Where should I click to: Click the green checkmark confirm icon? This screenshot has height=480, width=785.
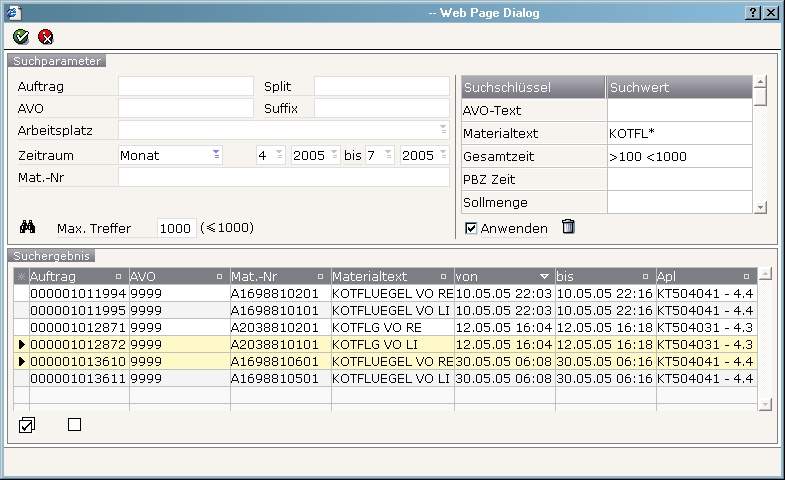pyautogui.click(x=21, y=37)
